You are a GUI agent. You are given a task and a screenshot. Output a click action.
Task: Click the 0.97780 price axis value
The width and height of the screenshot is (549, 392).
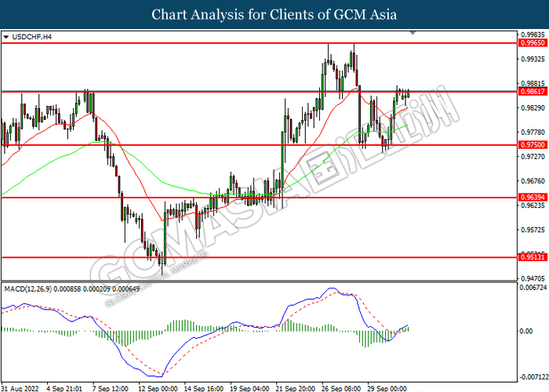pyautogui.click(x=533, y=132)
